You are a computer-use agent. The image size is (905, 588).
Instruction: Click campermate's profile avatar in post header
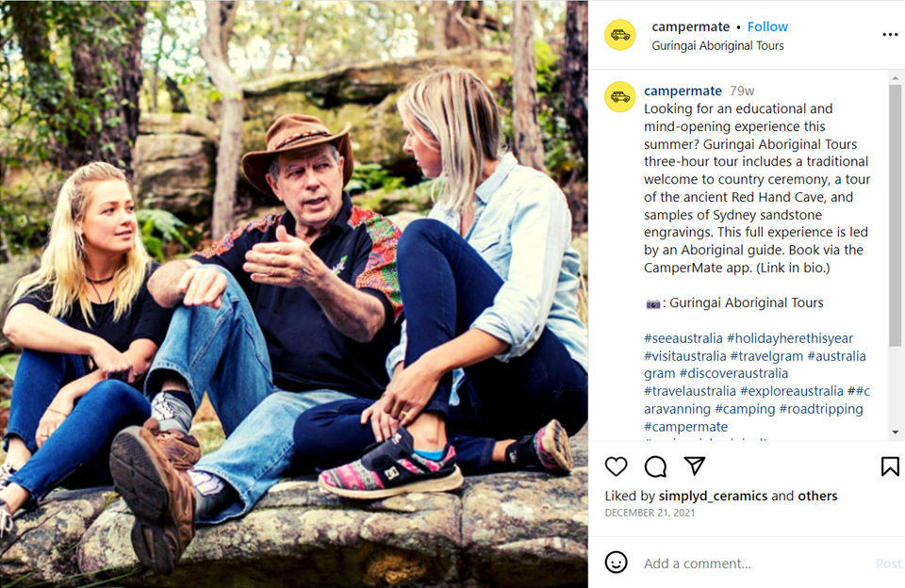pos(619,35)
